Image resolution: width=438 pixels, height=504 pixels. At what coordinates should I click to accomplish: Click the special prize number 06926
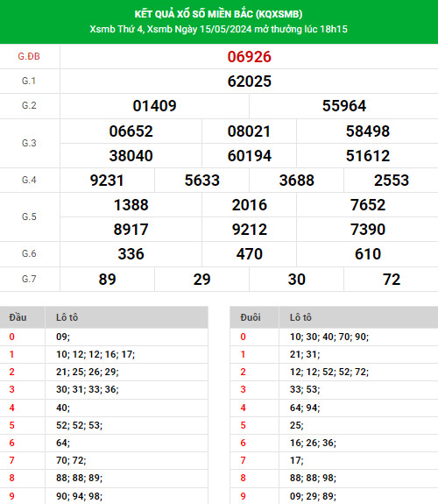coord(250,57)
